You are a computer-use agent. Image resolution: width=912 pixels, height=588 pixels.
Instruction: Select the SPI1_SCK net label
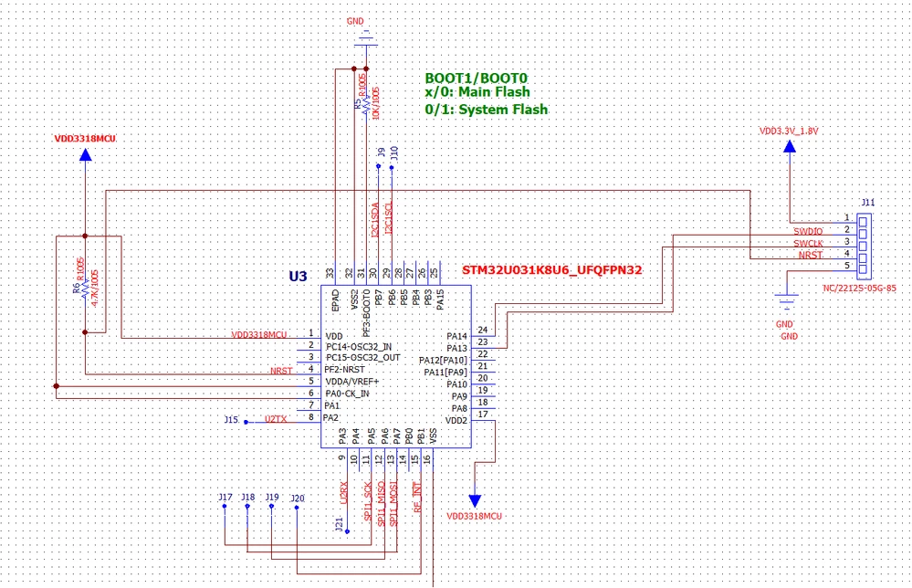[x=368, y=501]
